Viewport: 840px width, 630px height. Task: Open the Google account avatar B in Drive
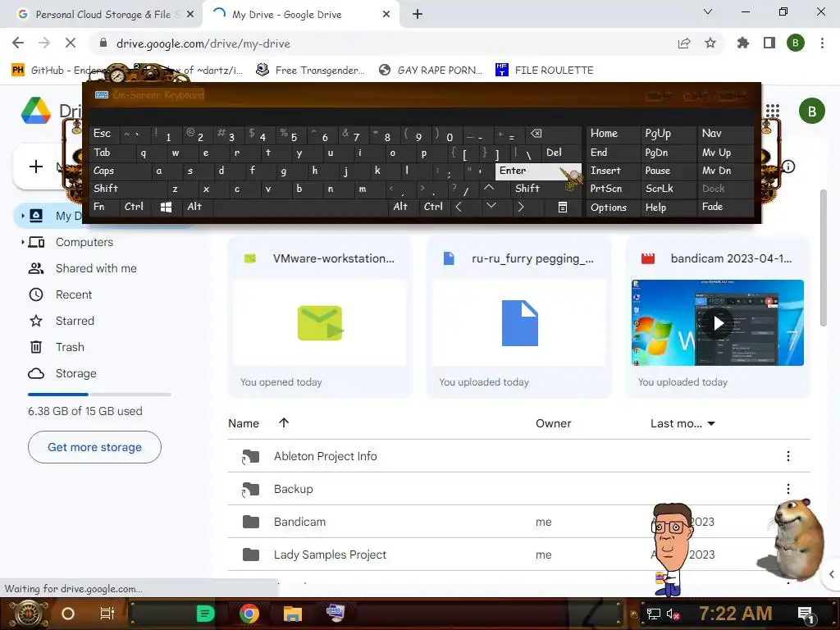(x=811, y=111)
